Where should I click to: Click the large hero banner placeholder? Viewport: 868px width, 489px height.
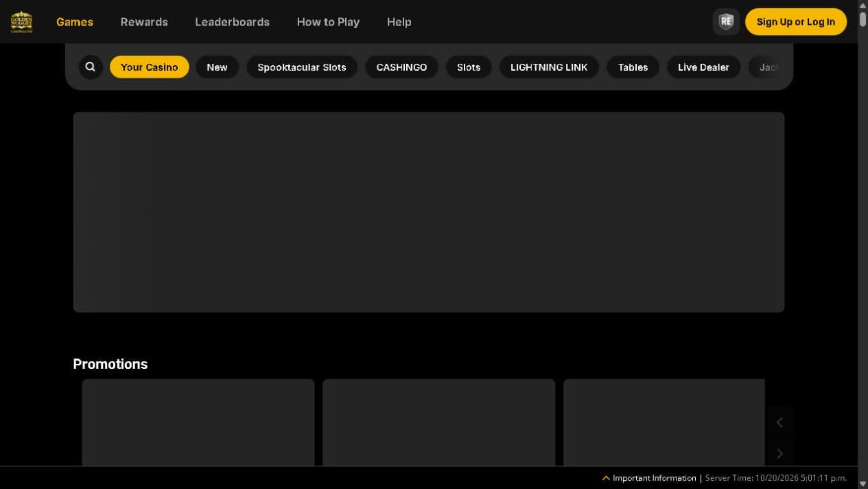tap(429, 212)
